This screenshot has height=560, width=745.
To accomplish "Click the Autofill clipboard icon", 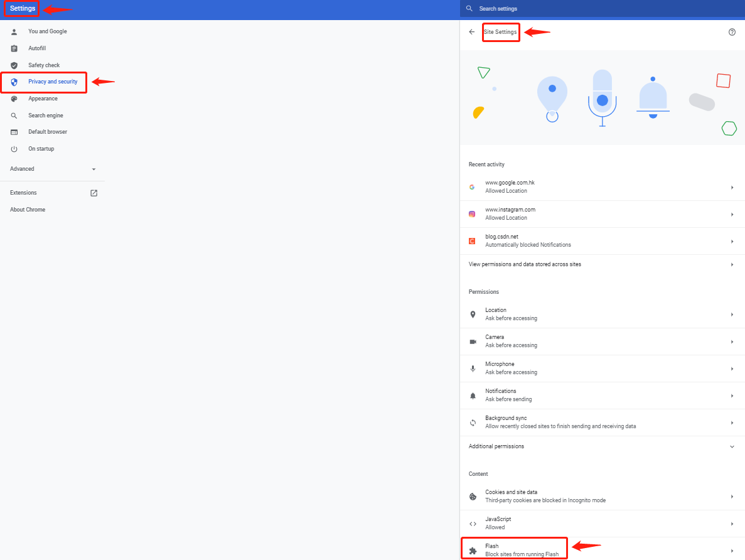I will click(x=14, y=48).
